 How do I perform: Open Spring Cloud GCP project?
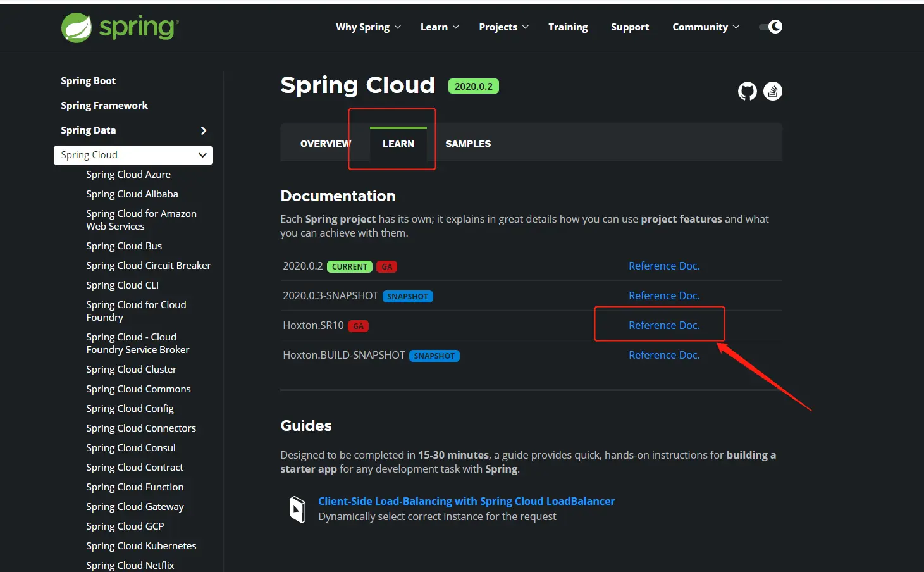(x=125, y=526)
